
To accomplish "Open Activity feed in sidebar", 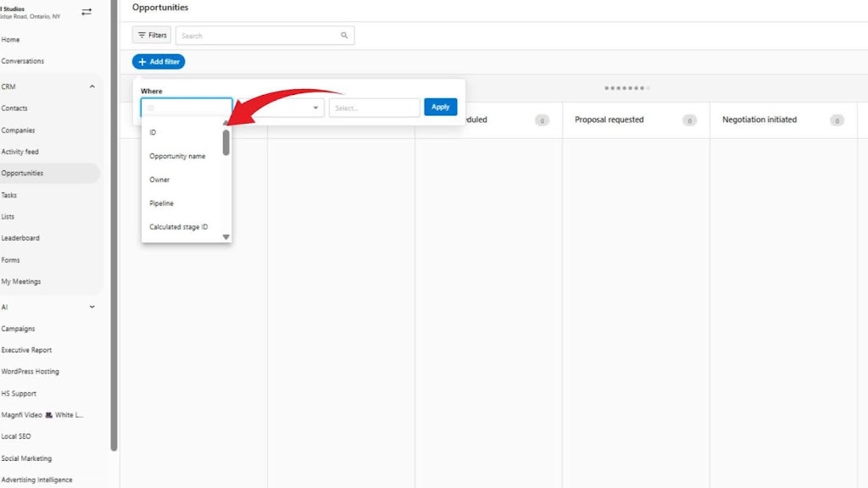I will pyautogui.click(x=20, y=152).
